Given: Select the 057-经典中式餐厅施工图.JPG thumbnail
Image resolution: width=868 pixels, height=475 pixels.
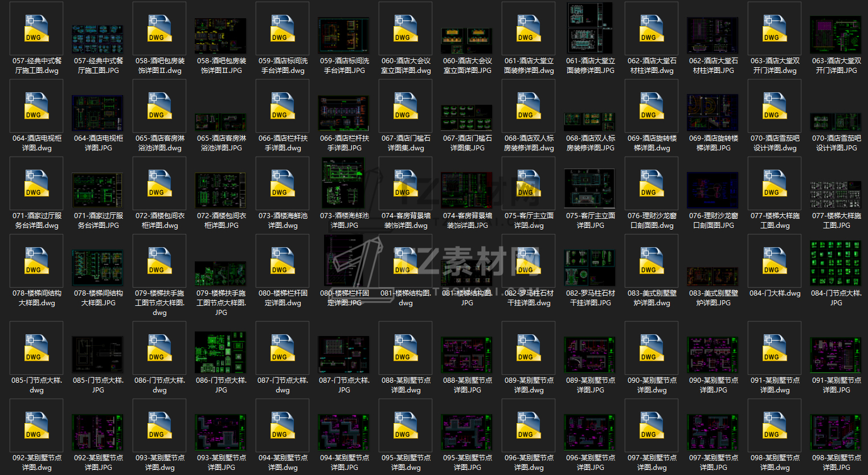Looking at the screenshot, I should (x=98, y=39).
